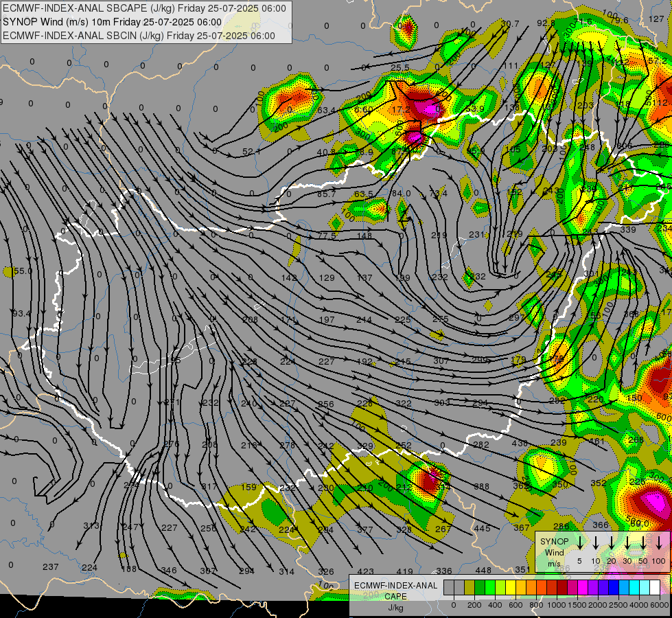The image size is (672, 618).
Task: Click the value 322 on the map
Action: [404, 404]
